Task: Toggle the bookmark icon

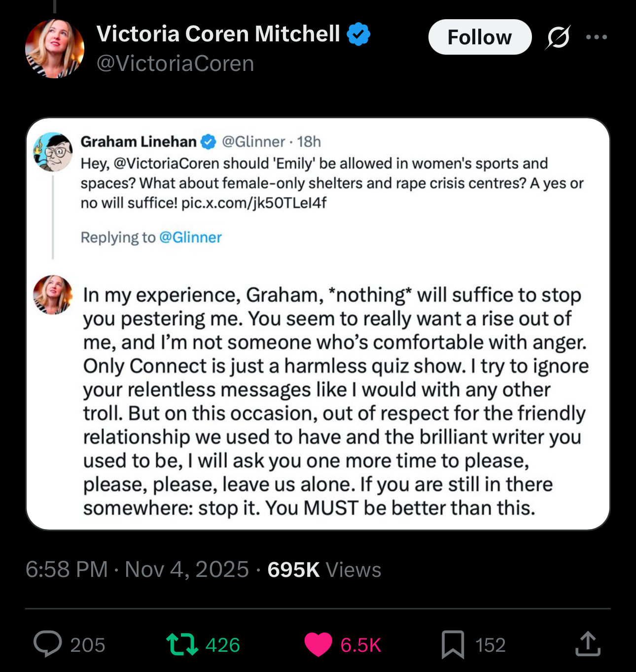Action: tap(453, 644)
